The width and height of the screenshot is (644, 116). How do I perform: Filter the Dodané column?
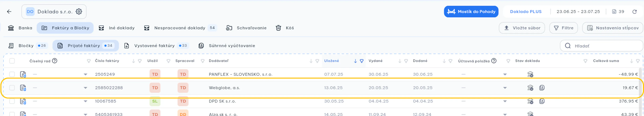point(450,61)
